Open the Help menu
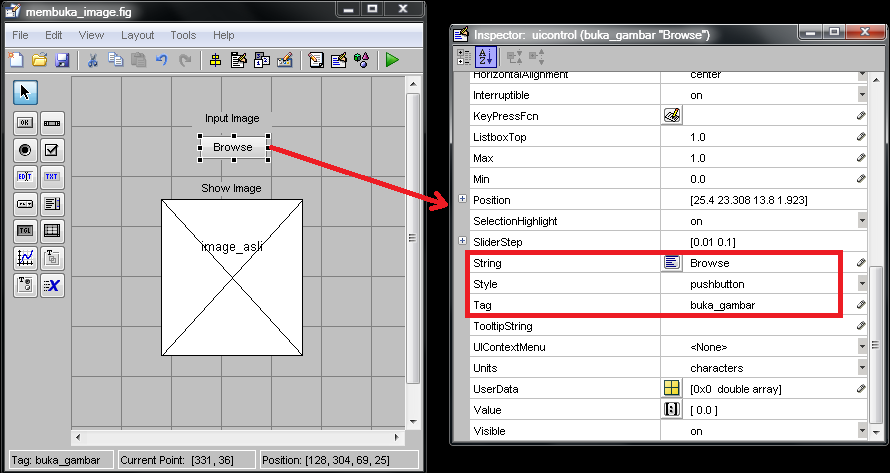The image size is (890, 473). pos(224,35)
